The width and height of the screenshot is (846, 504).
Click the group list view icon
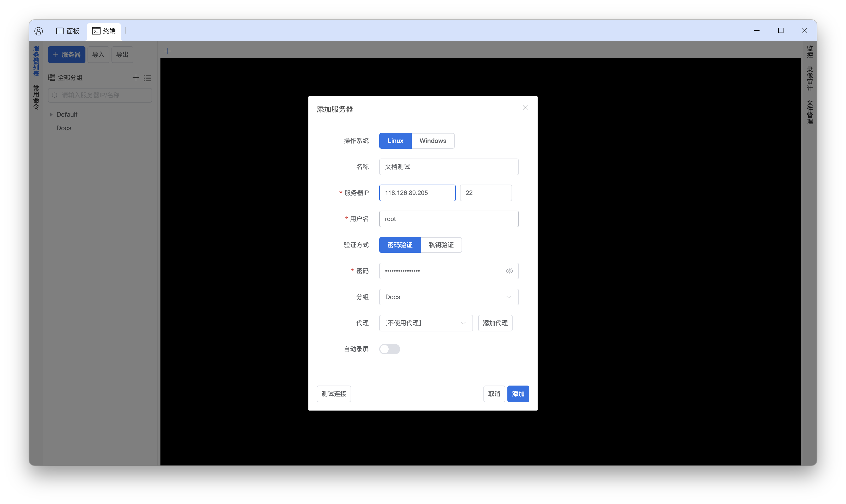(147, 78)
